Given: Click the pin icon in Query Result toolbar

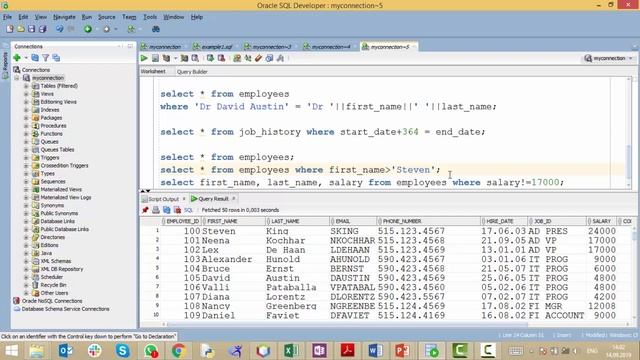Looking at the screenshot, I should pyautogui.click(x=145, y=210).
